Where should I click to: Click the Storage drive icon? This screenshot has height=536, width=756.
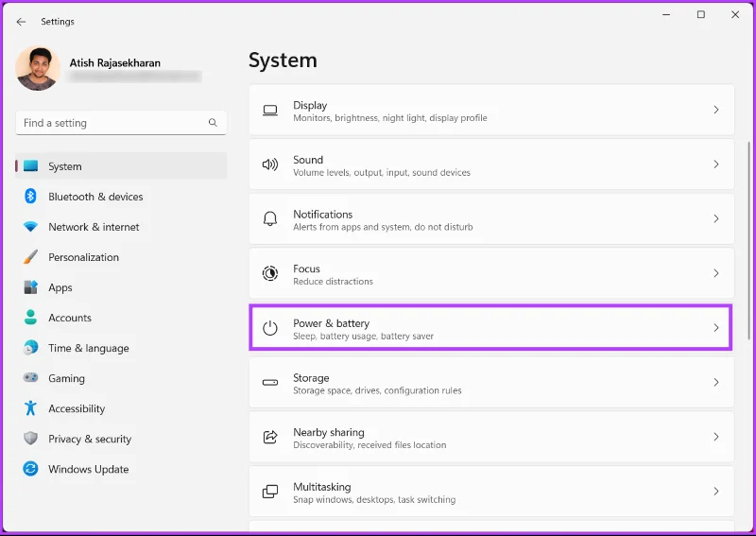pyautogui.click(x=270, y=383)
